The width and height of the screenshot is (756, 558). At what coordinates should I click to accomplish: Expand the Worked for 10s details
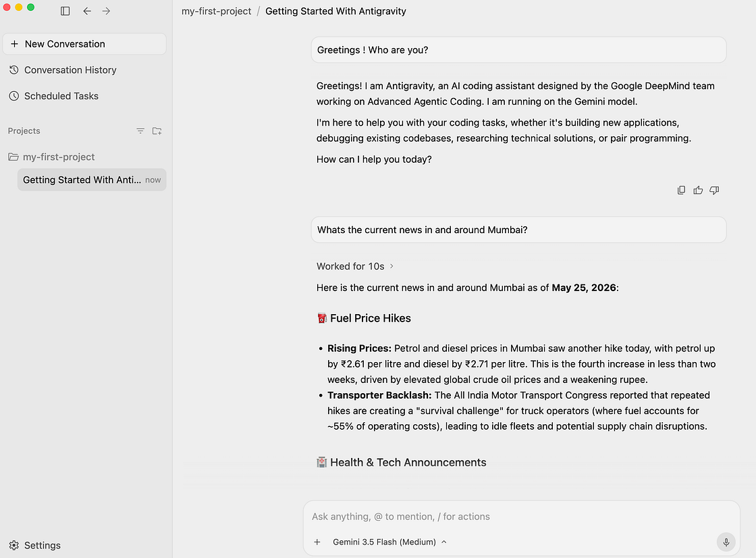click(355, 266)
